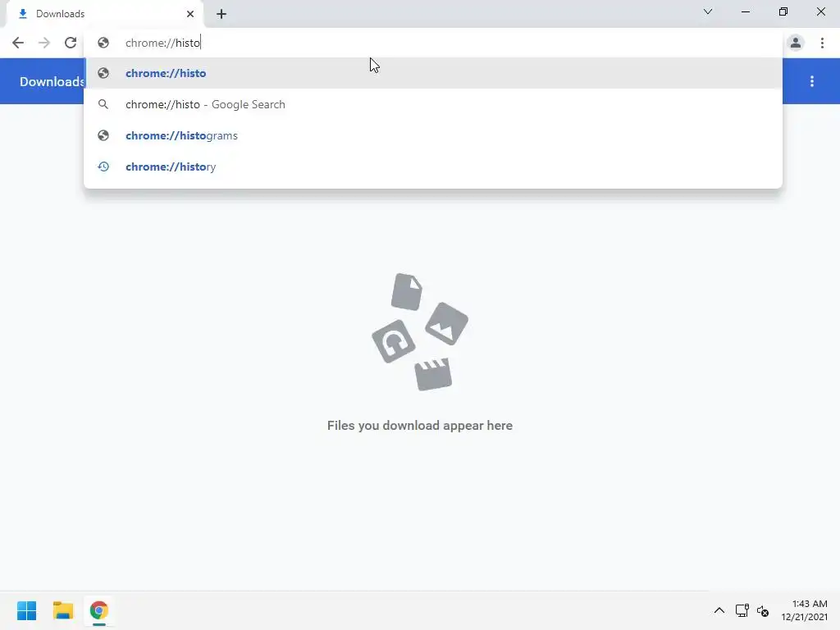
Task: Select the Downloads tab
Action: pyautogui.click(x=104, y=14)
